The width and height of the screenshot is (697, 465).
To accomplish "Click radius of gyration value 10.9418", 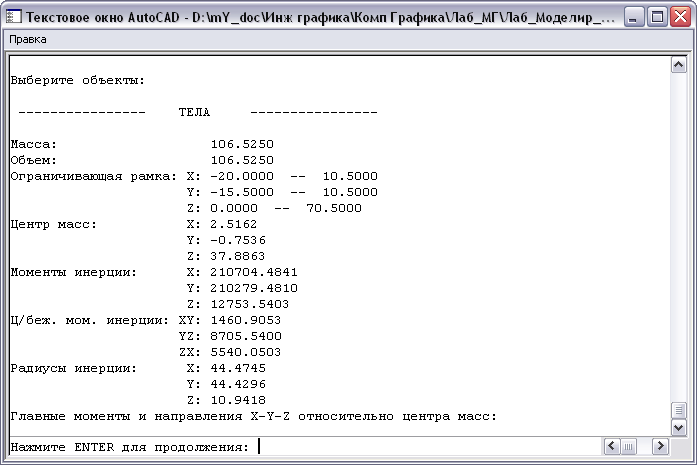I will click(238, 401).
